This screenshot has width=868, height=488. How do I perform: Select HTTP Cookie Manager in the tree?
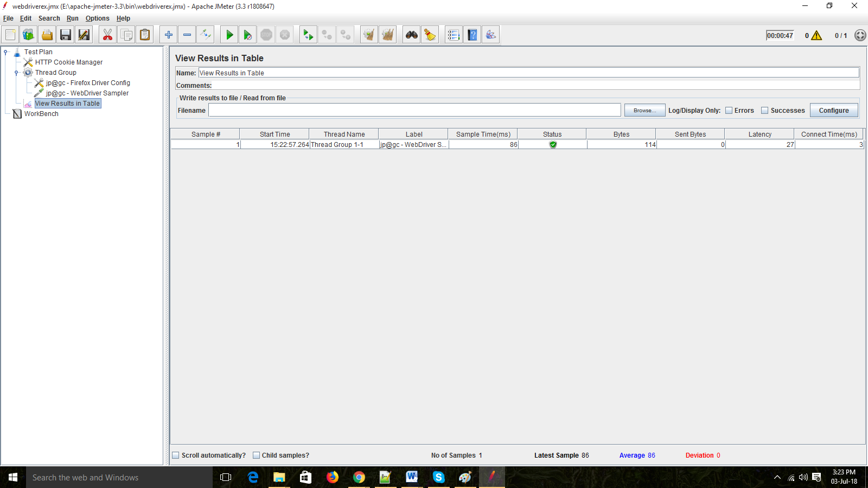(69, 62)
